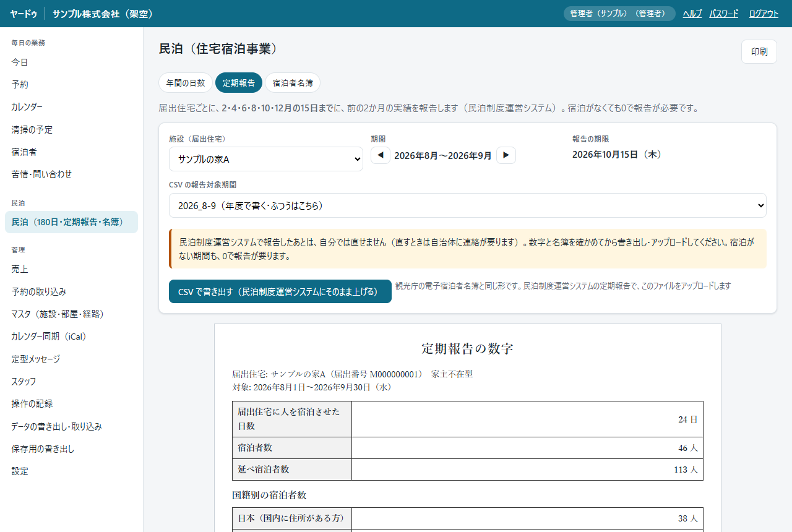Select the 定期報告 tab
This screenshot has width=792, height=532.
click(239, 82)
